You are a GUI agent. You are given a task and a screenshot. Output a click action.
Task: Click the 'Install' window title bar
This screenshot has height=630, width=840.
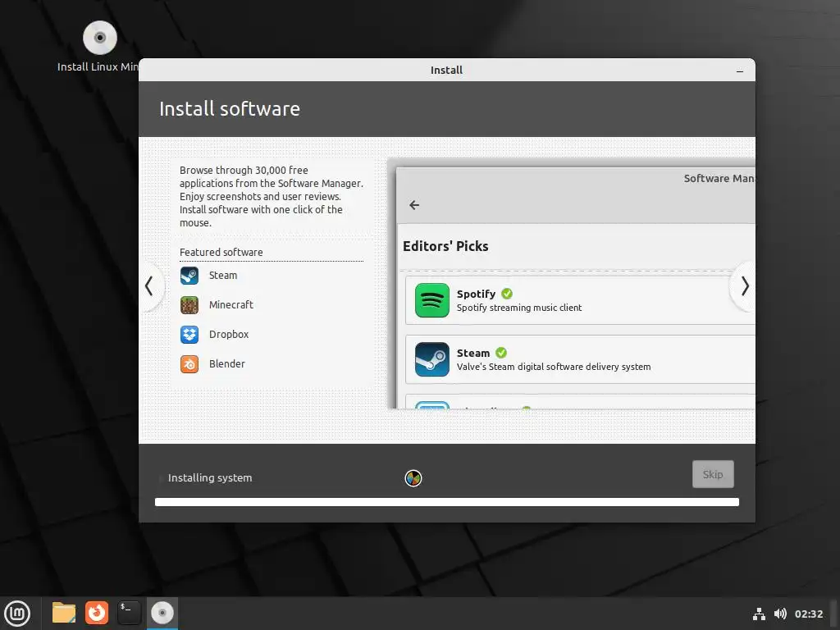click(447, 71)
